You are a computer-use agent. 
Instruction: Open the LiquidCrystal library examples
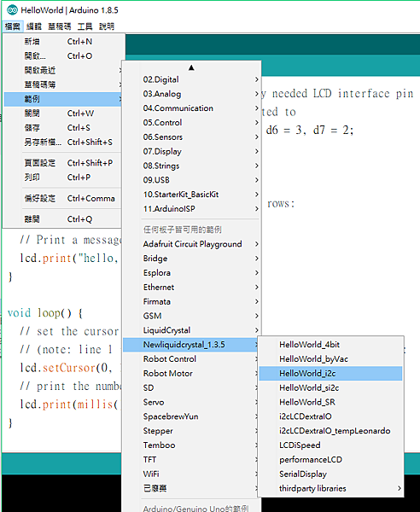pos(192,330)
